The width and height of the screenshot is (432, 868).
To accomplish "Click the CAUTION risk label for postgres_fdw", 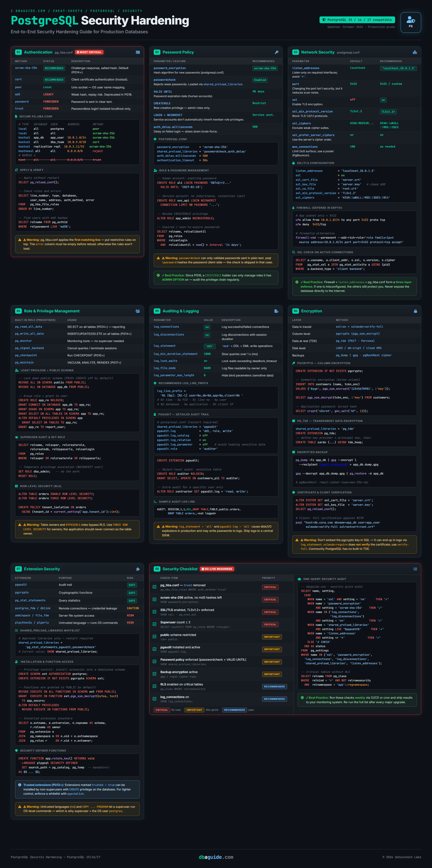I will click(133, 608).
